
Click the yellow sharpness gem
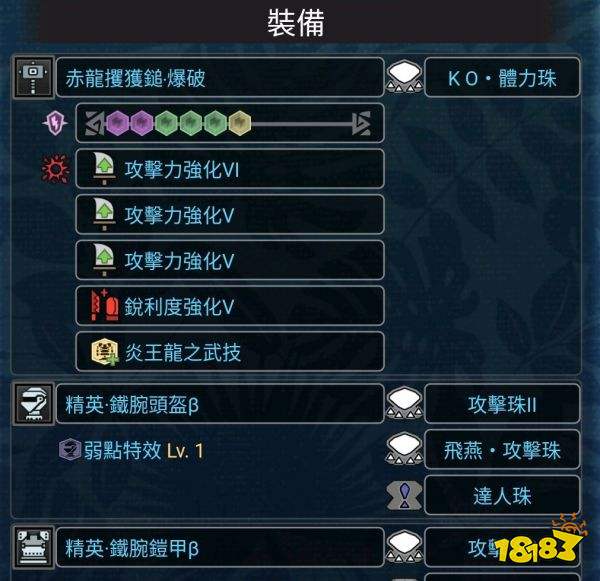point(240,123)
